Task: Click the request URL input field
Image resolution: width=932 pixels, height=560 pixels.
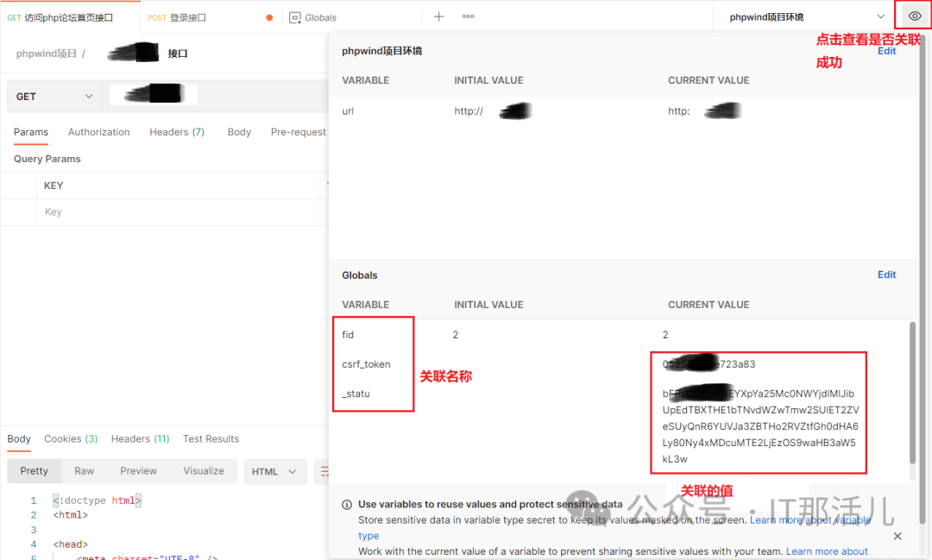Action: pyautogui.click(x=215, y=95)
